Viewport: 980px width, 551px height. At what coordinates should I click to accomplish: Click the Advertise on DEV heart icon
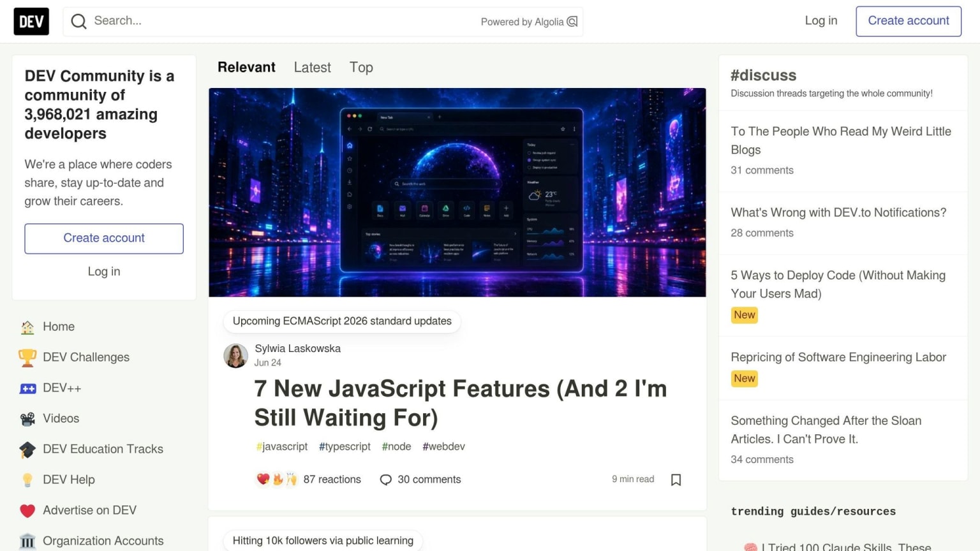[x=27, y=511]
